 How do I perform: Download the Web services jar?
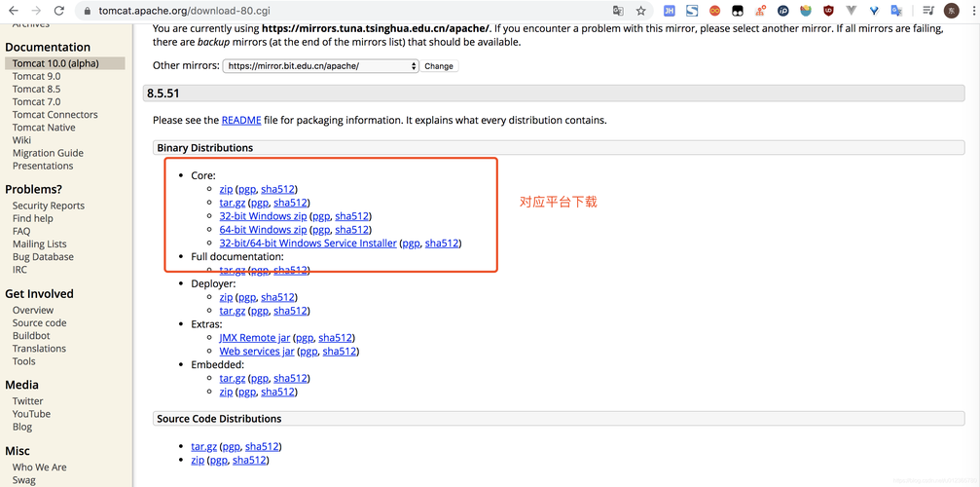pyautogui.click(x=257, y=352)
